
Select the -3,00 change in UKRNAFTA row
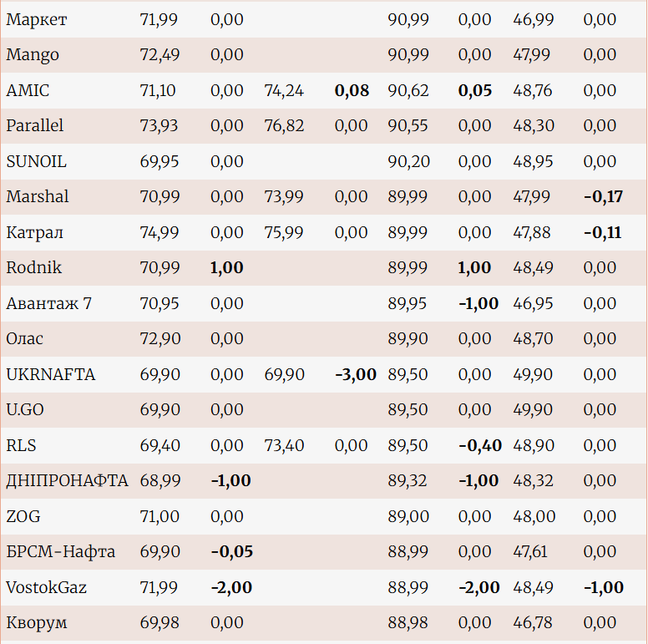(x=356, y=374)
